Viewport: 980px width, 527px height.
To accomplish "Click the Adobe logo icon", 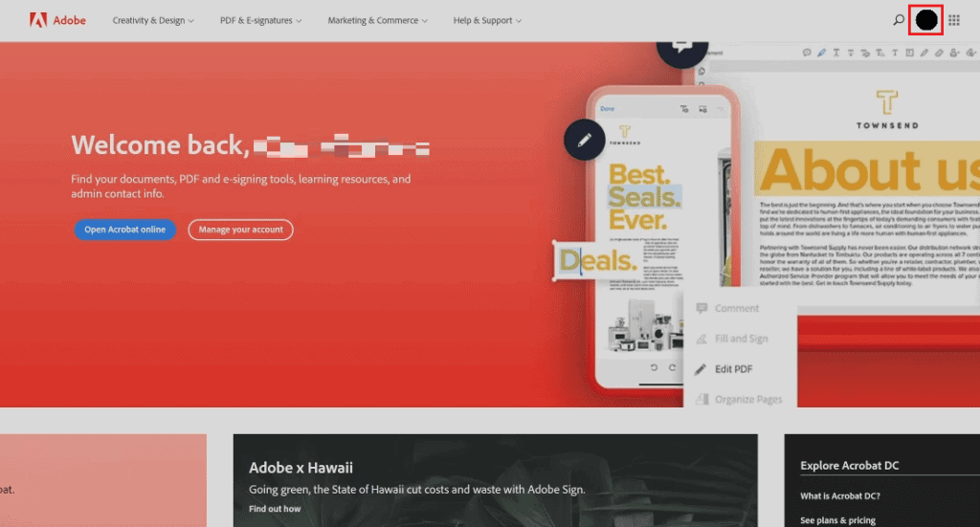I will point(38,20).
